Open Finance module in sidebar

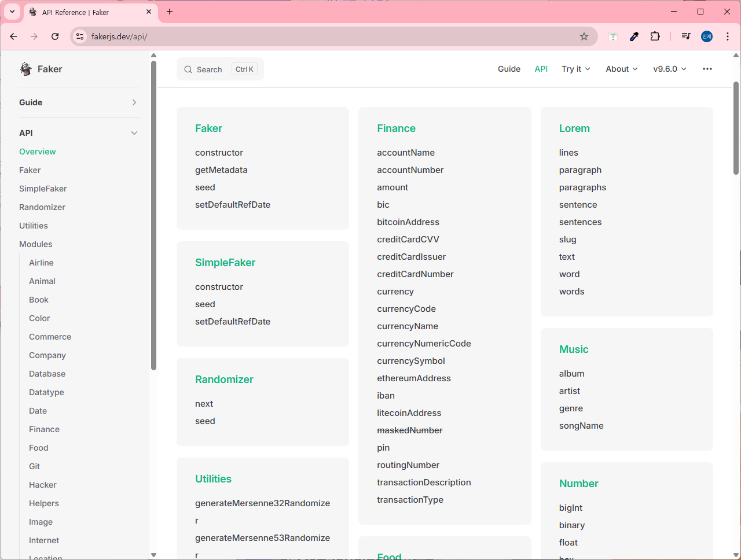click(44, 429)
